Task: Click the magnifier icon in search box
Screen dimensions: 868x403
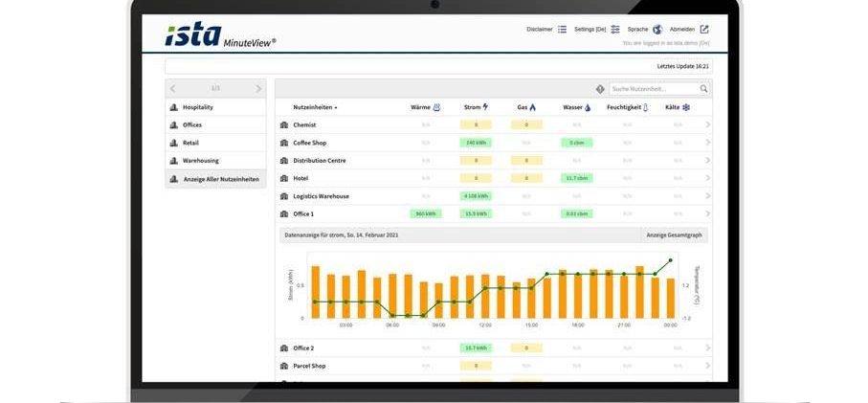Action: (703, 89)
